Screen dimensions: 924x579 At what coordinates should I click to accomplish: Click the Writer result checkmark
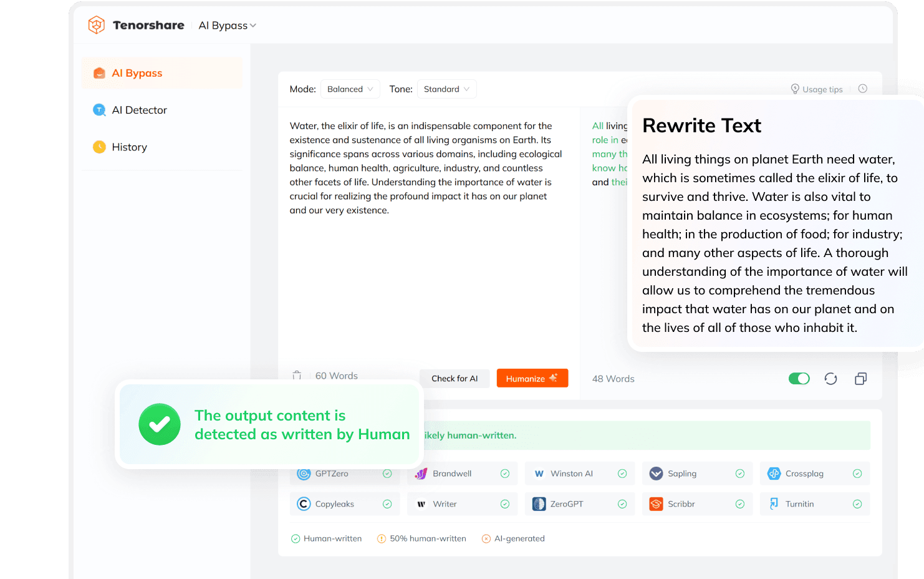[505, 504]
